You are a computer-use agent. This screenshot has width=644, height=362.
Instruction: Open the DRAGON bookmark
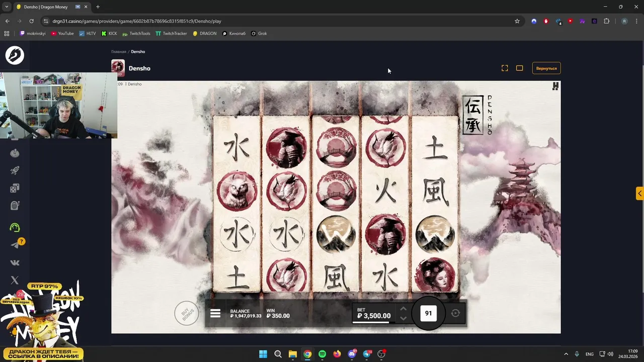tap(204, 34)
